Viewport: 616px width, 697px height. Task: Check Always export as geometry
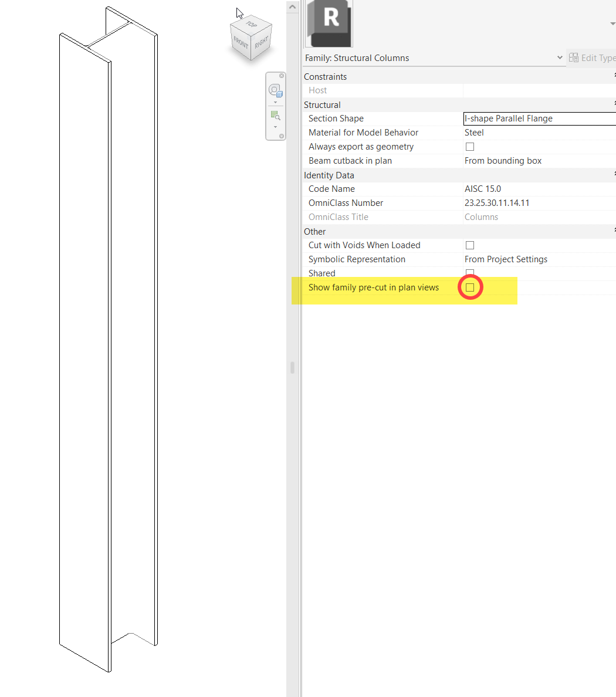point(469,146)
